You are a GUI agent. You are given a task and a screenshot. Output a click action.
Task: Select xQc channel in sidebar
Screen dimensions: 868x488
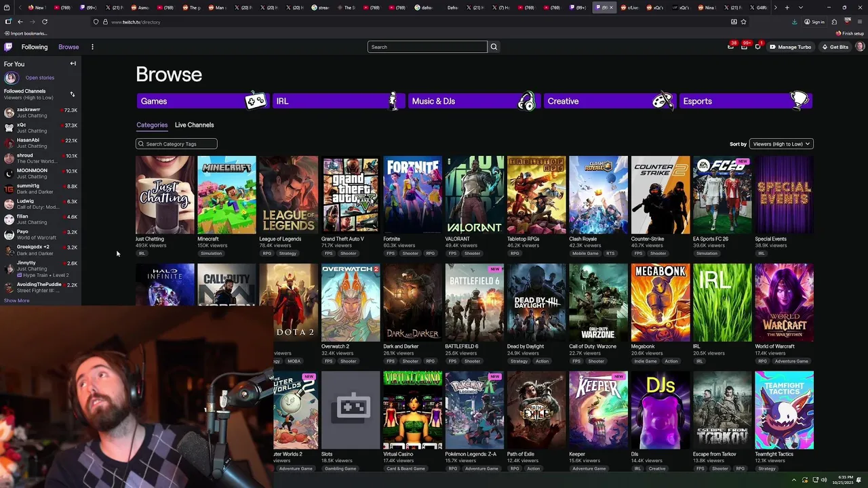coord(41,127)
